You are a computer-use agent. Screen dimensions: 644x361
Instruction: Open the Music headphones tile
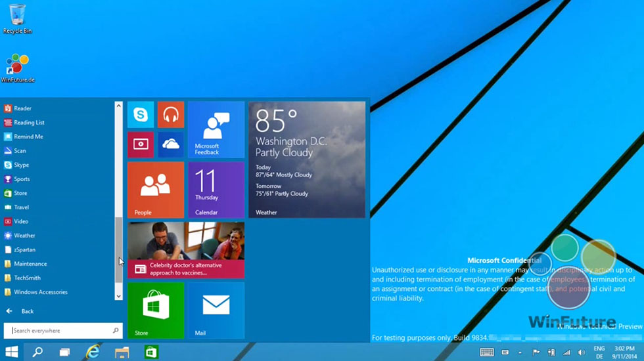click(171, 115)
